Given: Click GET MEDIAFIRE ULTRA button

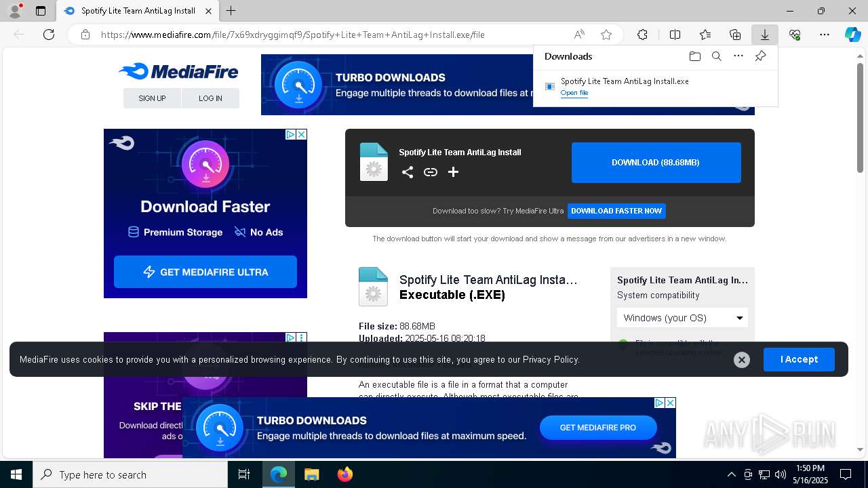Looking at the screenshot, I should [205, 272].
